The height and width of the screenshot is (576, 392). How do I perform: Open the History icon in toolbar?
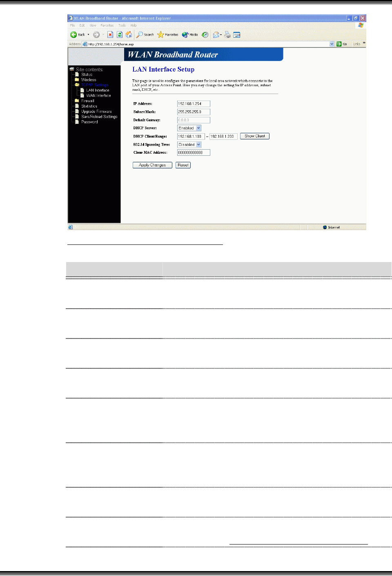pyautogui.click(x=205, y=35)
